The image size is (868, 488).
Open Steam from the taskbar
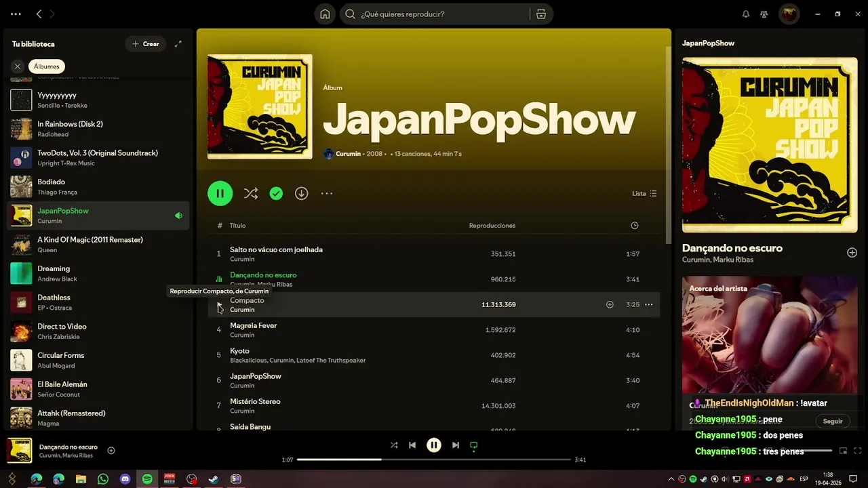[214, 479]
